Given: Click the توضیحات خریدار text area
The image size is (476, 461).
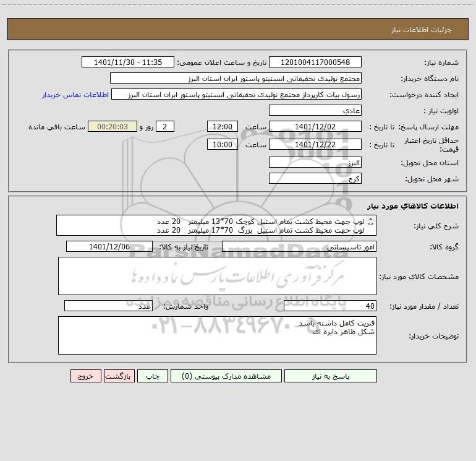Looking at the screenshot, I should click(x=217, y=335).
